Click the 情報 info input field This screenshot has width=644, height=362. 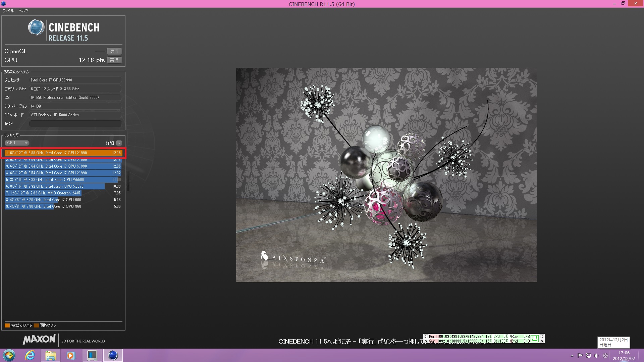(x=75, y=124)
